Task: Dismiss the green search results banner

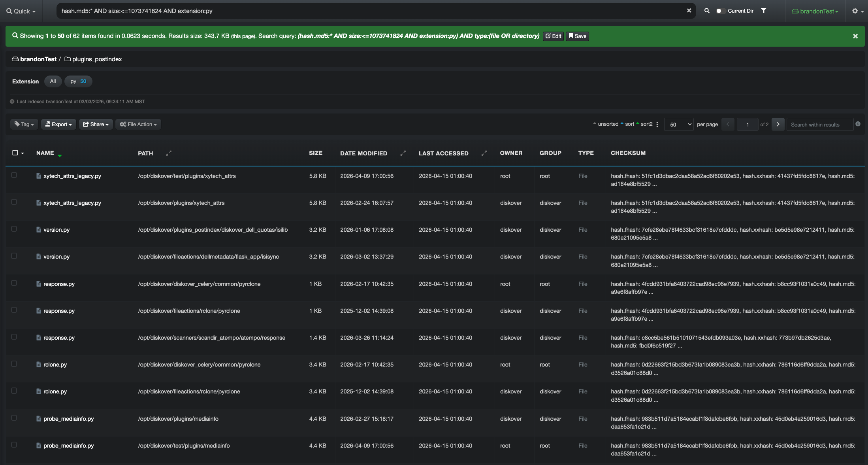Action: [855, 36]
